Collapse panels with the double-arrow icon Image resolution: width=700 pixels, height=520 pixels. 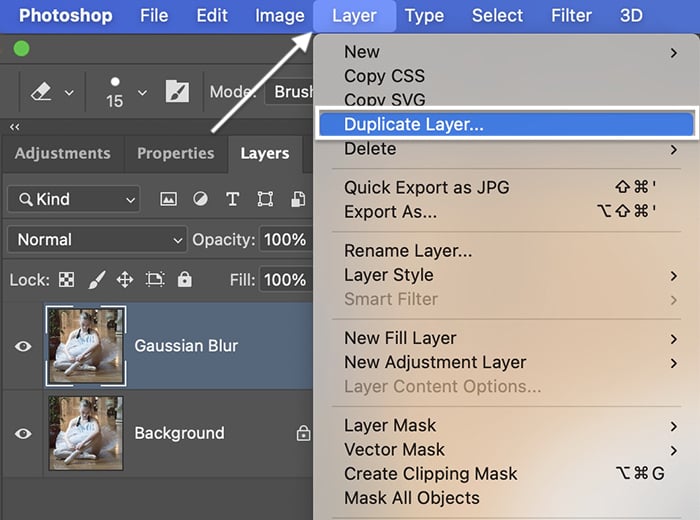(14, 127)
